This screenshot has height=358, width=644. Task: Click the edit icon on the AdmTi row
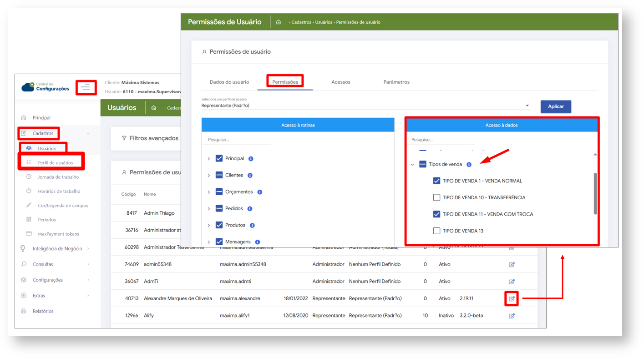tap(512, 282)
